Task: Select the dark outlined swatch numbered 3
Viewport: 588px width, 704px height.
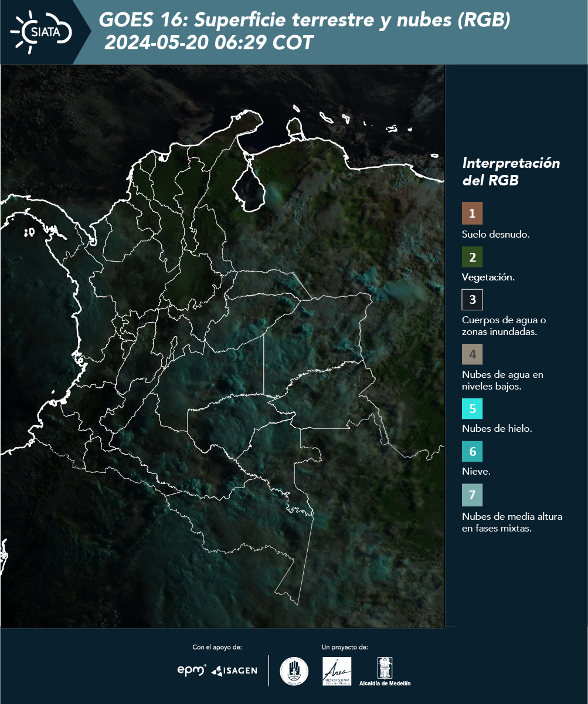Action: click(472, 300)
